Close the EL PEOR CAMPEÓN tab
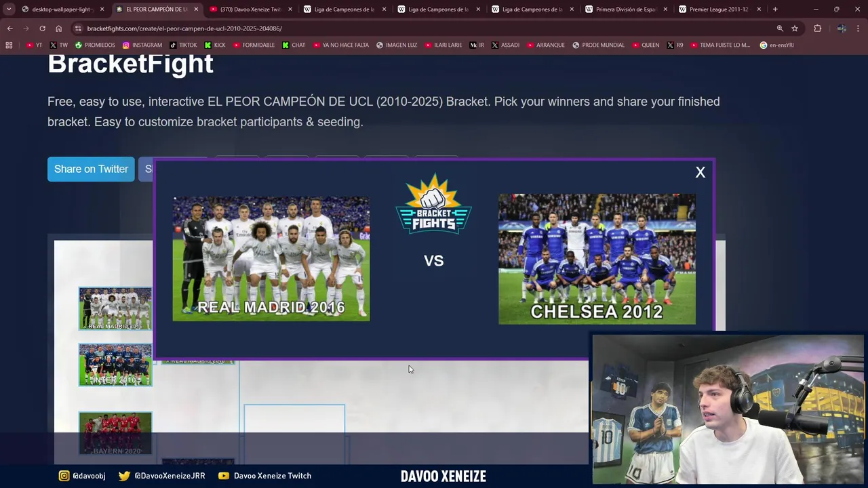This screenshot has width=868, height=488. (196, 9)
